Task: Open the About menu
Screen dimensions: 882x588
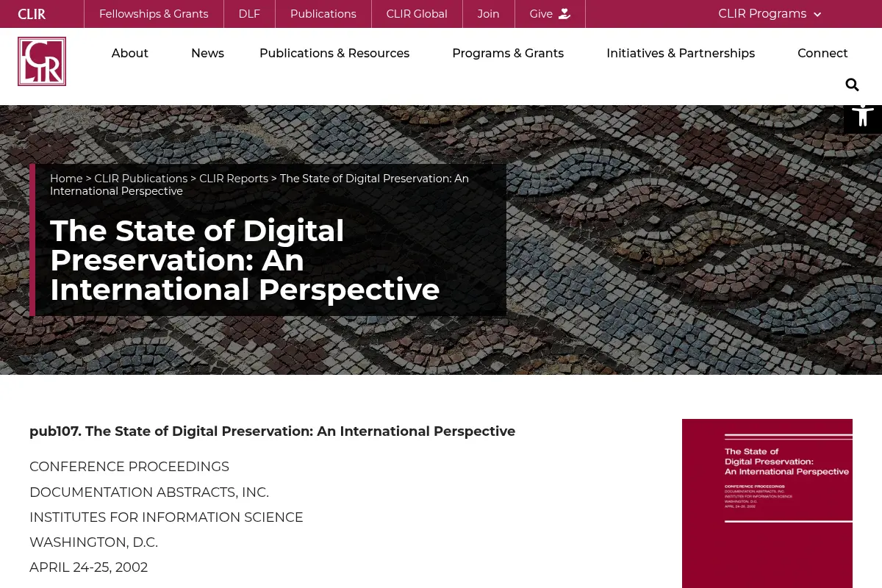Action: point(130,53)
